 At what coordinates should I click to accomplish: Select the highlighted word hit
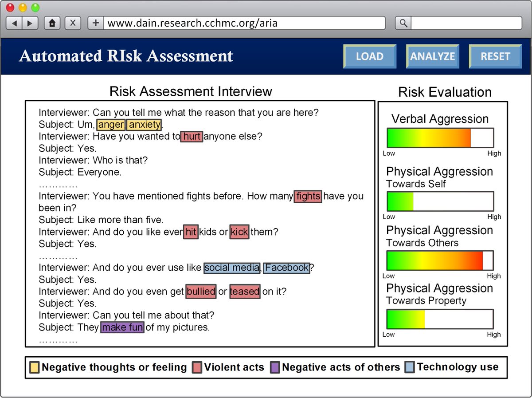[191, 232]
